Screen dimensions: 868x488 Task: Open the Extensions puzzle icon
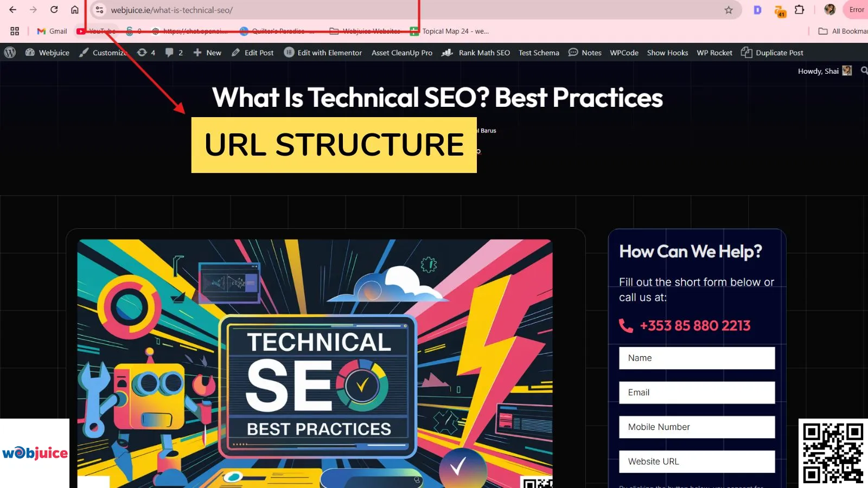click(800, 10)
